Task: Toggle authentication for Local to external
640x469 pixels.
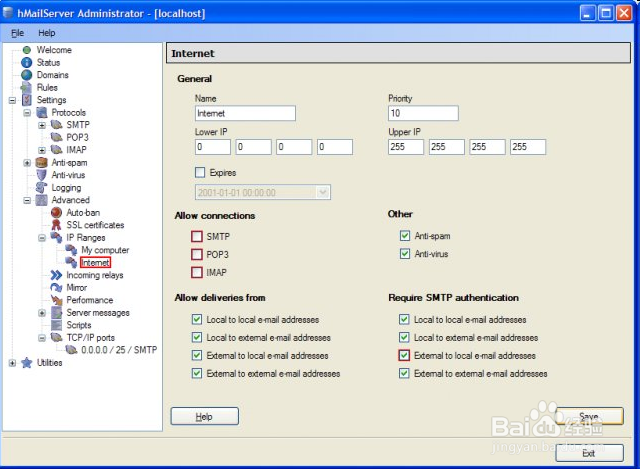Action: [x=404, y=337]
